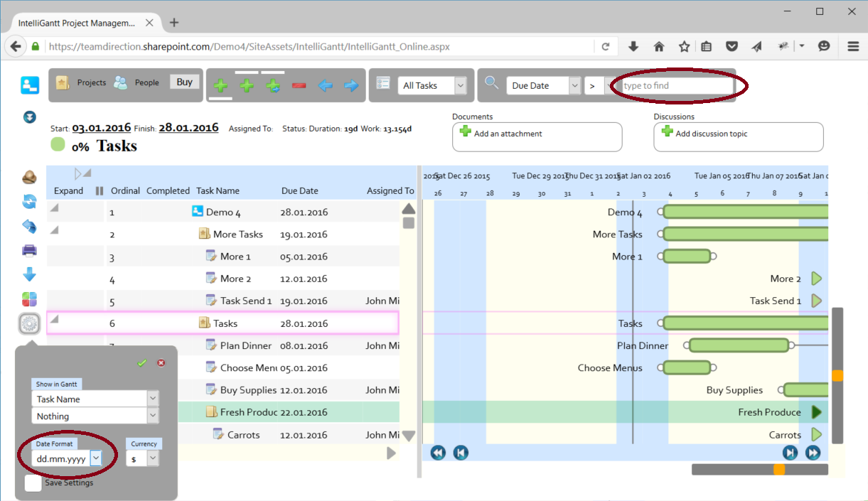Confirm settings with the green checkmark
868x501 pixels.
(142, 362)
